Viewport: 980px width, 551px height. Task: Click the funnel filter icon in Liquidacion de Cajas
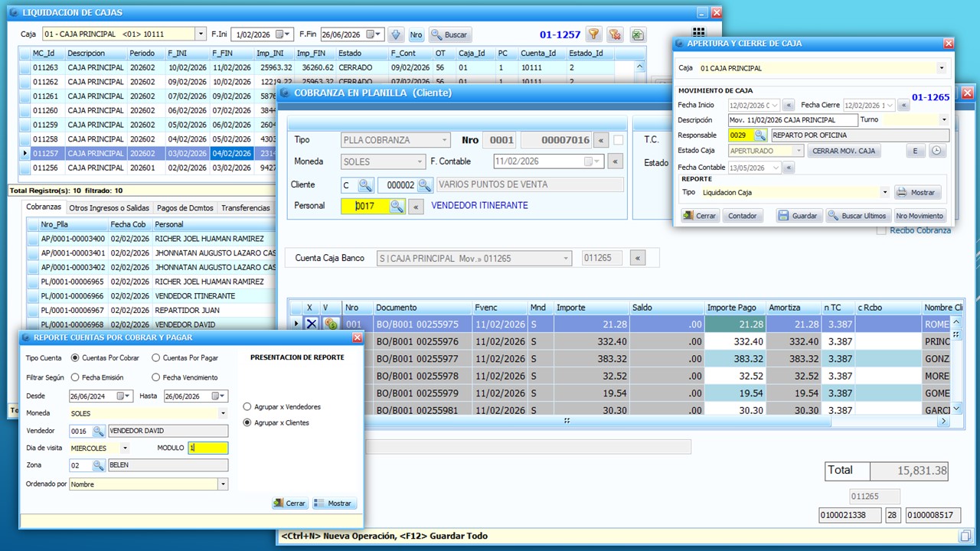coord(593,34)
